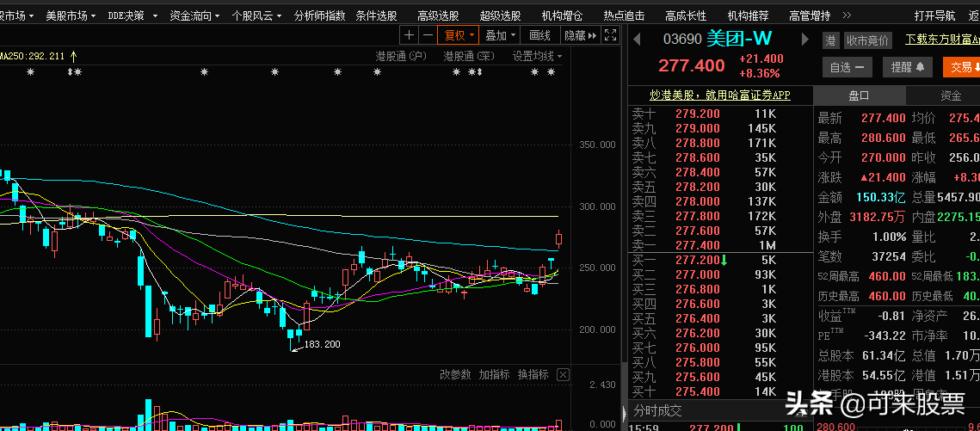This screenshot has width=980, height=431.
Task: Open the DDE决策 dropdown menu
Action: [x=133, y=15]
